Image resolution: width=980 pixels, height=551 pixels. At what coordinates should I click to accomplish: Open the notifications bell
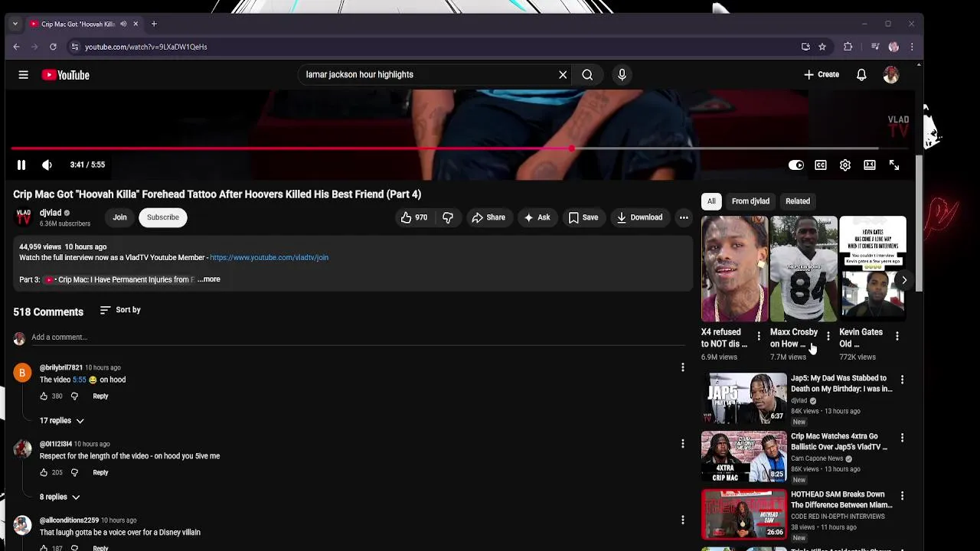pos(861,75)
